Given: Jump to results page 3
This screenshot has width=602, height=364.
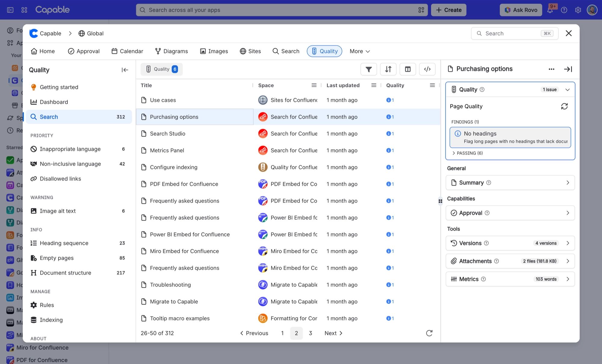Looking at the screenshot, I should tap(310, 333).
